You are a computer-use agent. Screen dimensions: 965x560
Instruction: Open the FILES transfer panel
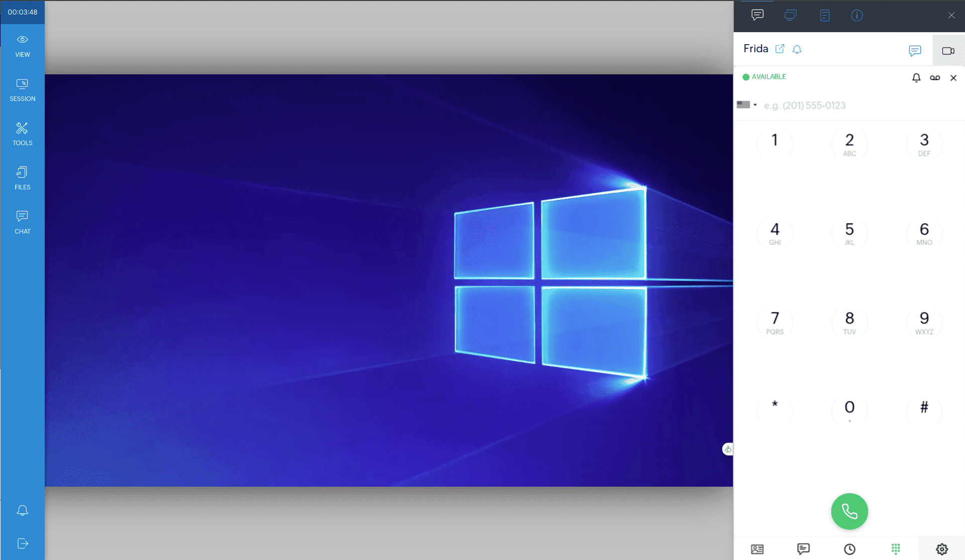22,178
